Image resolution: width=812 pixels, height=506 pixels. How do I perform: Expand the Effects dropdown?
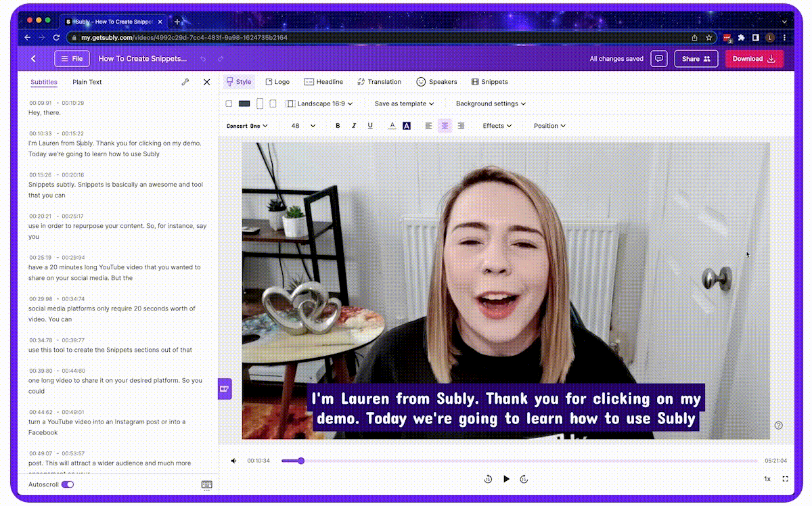pos(497,126)
